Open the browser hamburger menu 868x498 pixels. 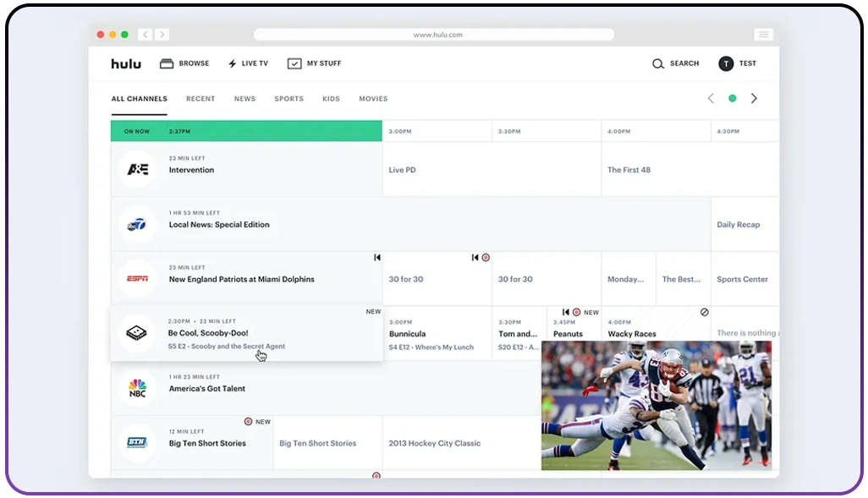pyautogui.click(x=763, y=34)
